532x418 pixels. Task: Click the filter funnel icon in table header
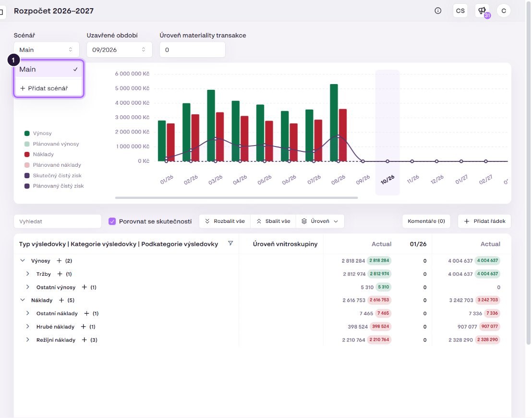point(230,244)
